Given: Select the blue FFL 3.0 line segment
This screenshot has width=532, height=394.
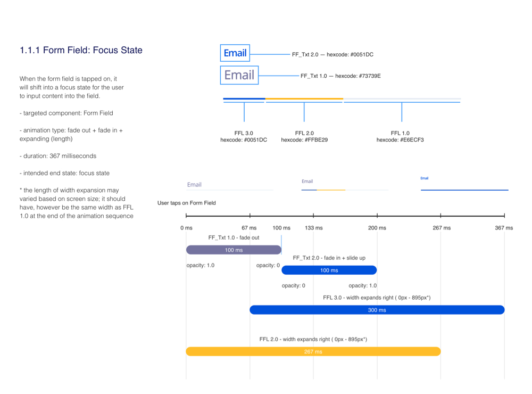Looking at the screenshot, I should [244, 98].
